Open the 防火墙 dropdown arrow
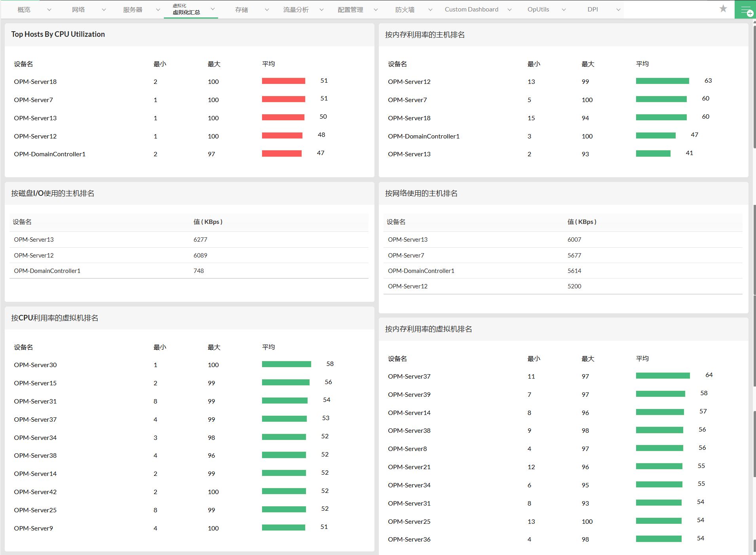756x555 pixels. click(430, 10)
